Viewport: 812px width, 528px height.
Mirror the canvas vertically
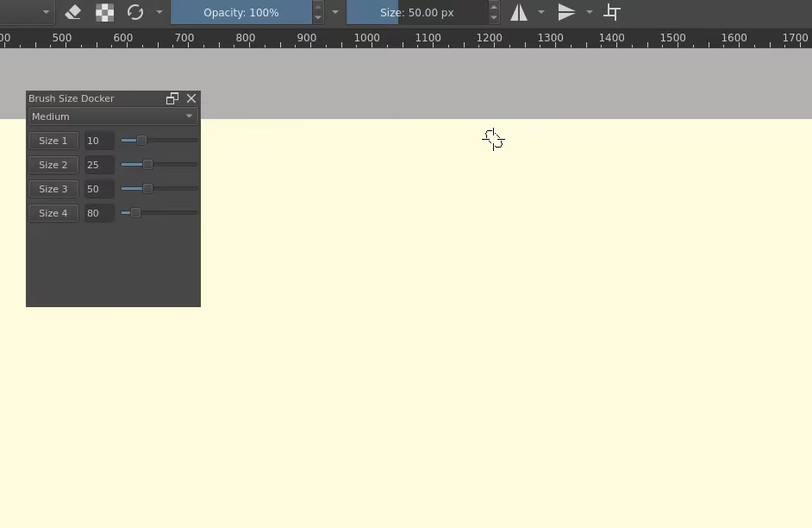[x=566, y=12]
